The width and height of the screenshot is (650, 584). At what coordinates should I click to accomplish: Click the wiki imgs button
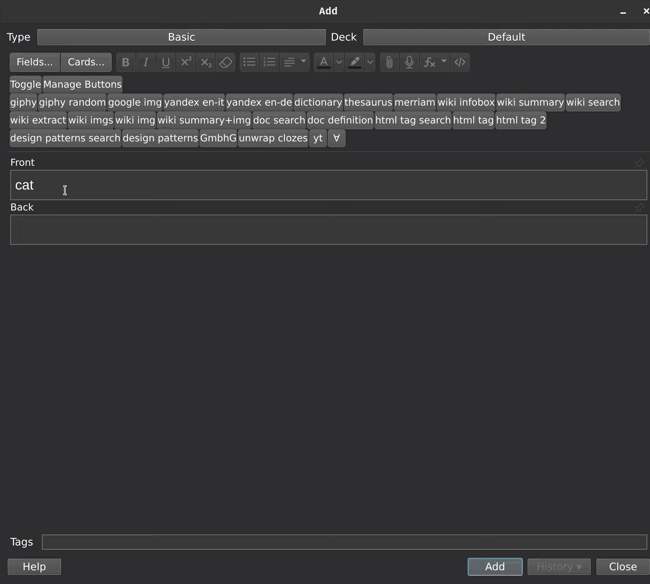click(91, 120)
